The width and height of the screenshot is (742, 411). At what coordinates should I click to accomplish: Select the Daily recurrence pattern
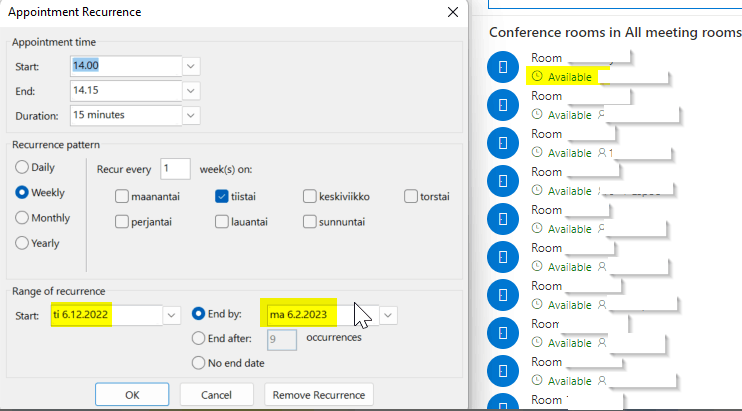22,167
